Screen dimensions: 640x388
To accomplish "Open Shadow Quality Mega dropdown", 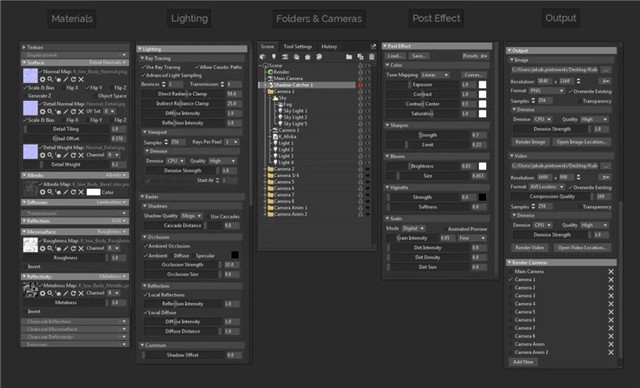I will [191, 216].
